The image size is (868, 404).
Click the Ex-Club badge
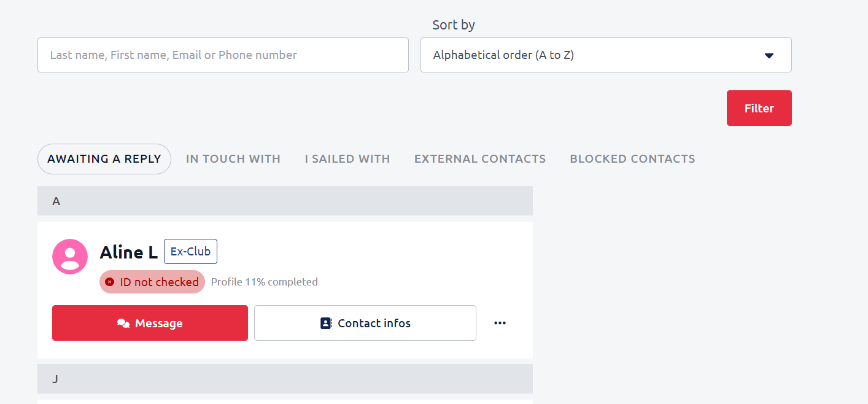[x=190, y=252]
